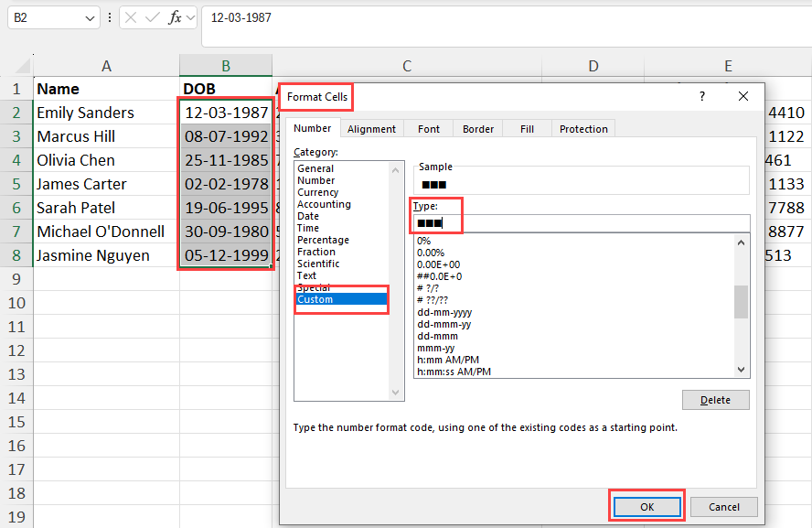Click the select-all corner triangle of the sheet
The height and width of the screenshot is (528, 812).
pos(22,66)
